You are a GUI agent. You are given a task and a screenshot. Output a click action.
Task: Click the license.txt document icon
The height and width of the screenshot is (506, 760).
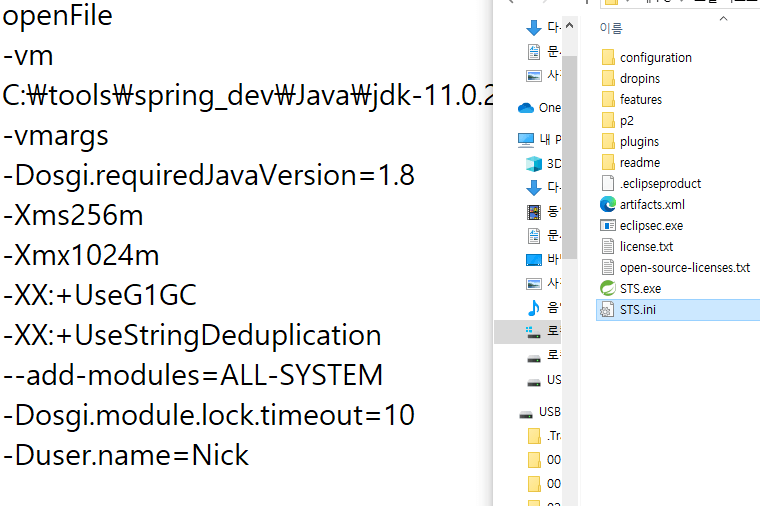click(608, 246)
